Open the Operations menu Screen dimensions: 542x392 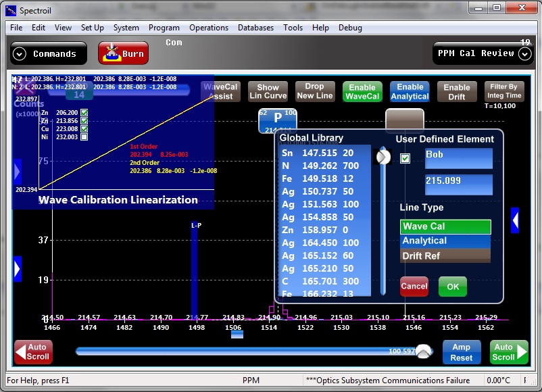click(209, 28)
